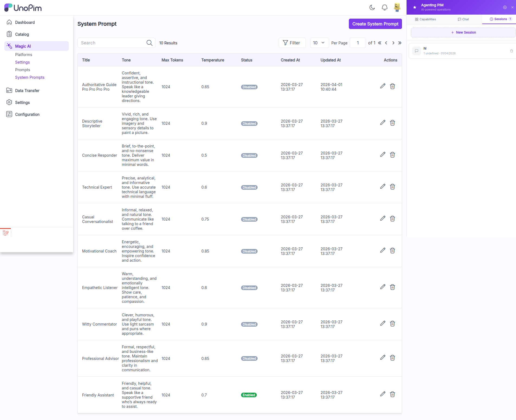This screenshot has height=420, width=516.
Task: Open Data Transfer in sidebar
Action: tap(27, 91)
